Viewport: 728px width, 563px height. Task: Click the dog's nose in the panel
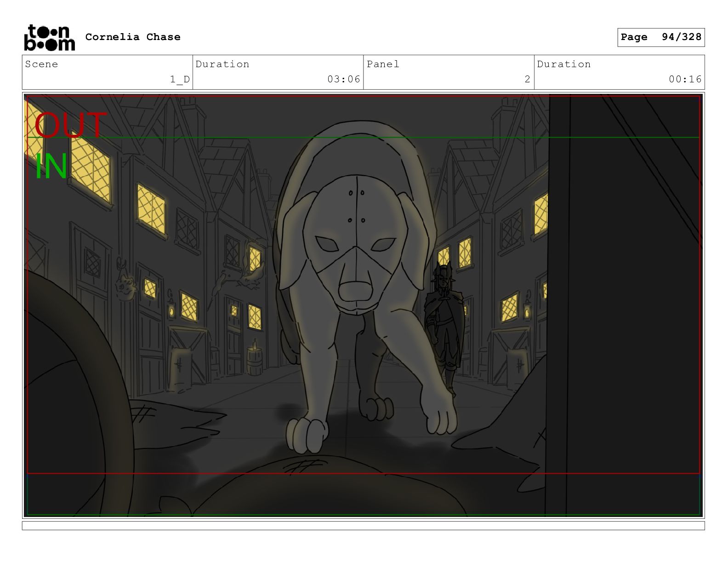pyautogui.click(x=355, y=290)
